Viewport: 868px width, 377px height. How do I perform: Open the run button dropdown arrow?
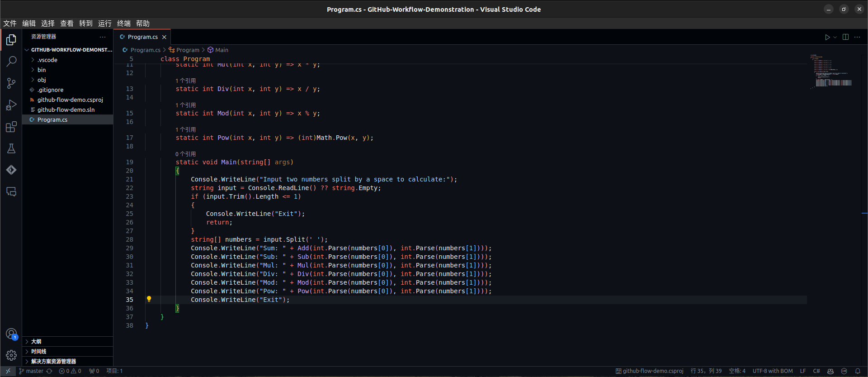tap(835, 37)
